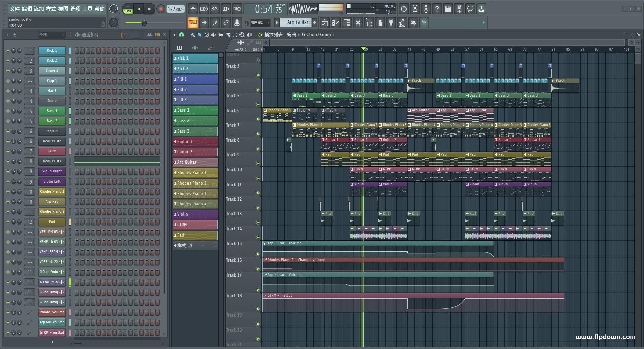Toggle typing keyboard to piano icon
Image resolution: width=644 pixels, height=349 pixels.
click(193, 22)
